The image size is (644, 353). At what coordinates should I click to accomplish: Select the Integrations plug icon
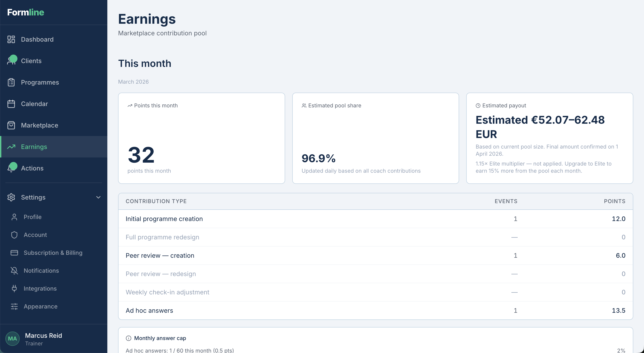[x=14, y=288]
